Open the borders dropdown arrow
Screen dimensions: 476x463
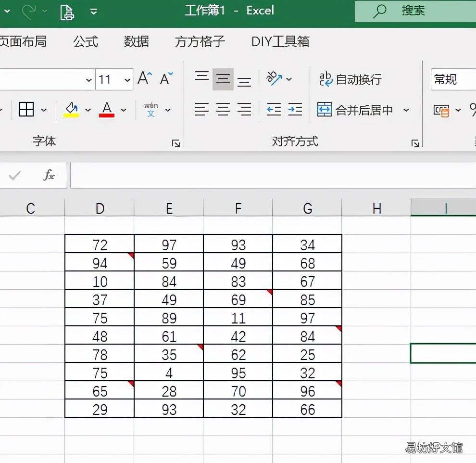click(44, 110)
